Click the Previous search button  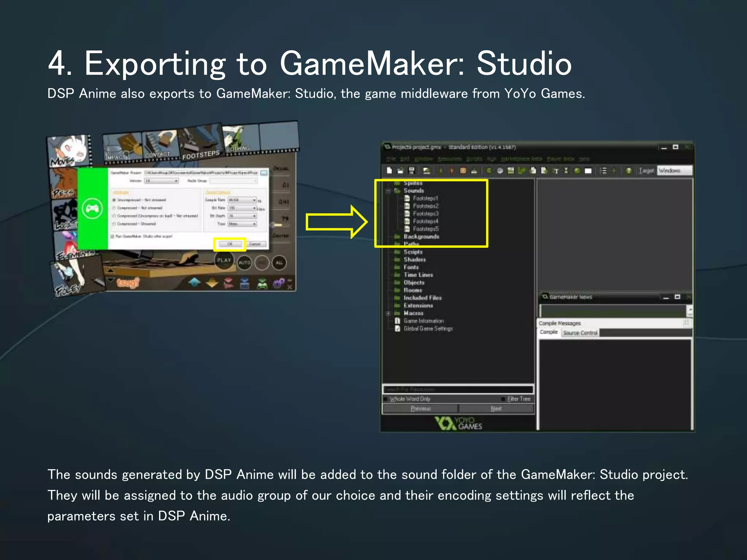tap(421, 408)
